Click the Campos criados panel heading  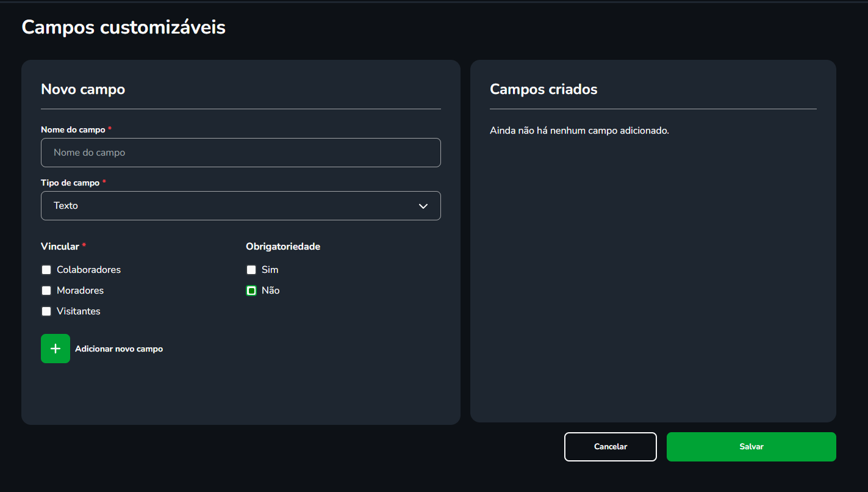point(543,89)
